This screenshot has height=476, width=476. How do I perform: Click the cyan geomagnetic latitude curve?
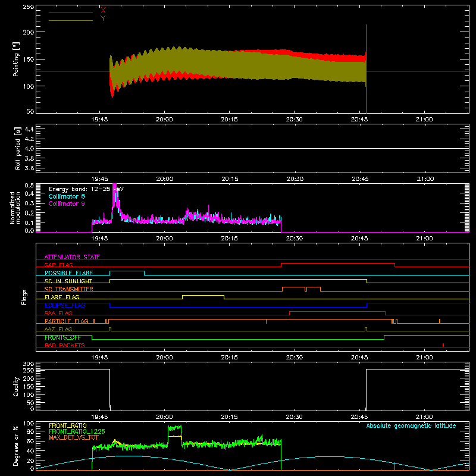[x=252, y=464]
